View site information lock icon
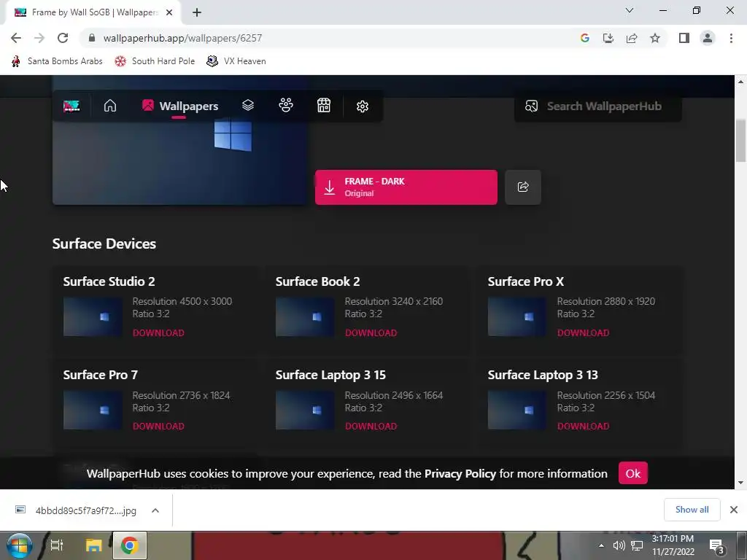 (x=93, y=38)
